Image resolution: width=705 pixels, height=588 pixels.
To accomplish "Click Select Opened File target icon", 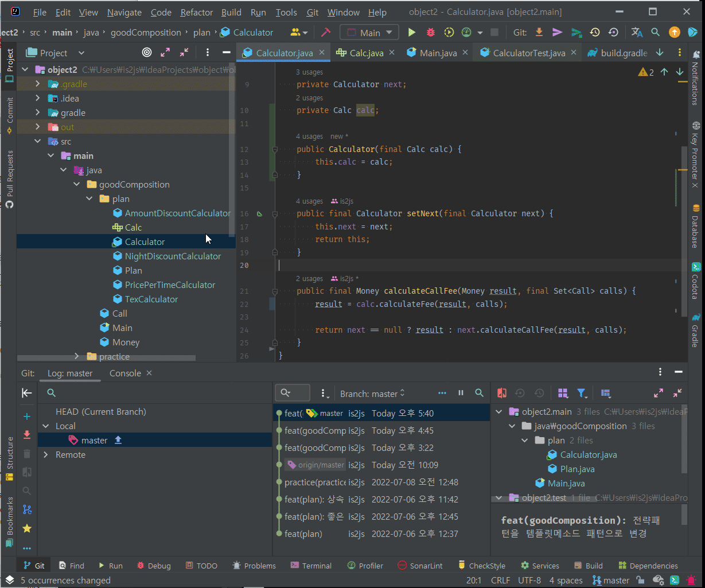I will click(x=147, y=53).
